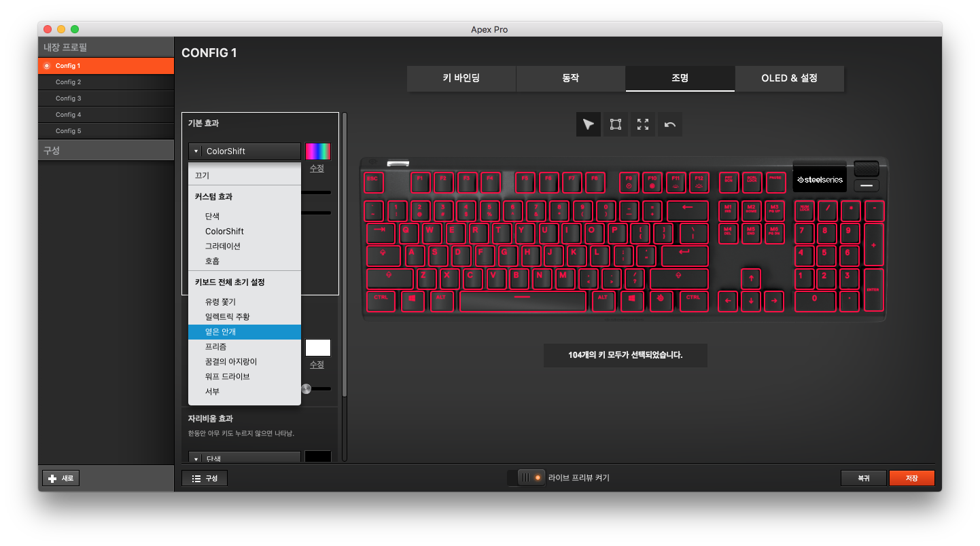980x546 pixels.
Task: Click the left Windows logo key
Action: (x=412, y=301)
